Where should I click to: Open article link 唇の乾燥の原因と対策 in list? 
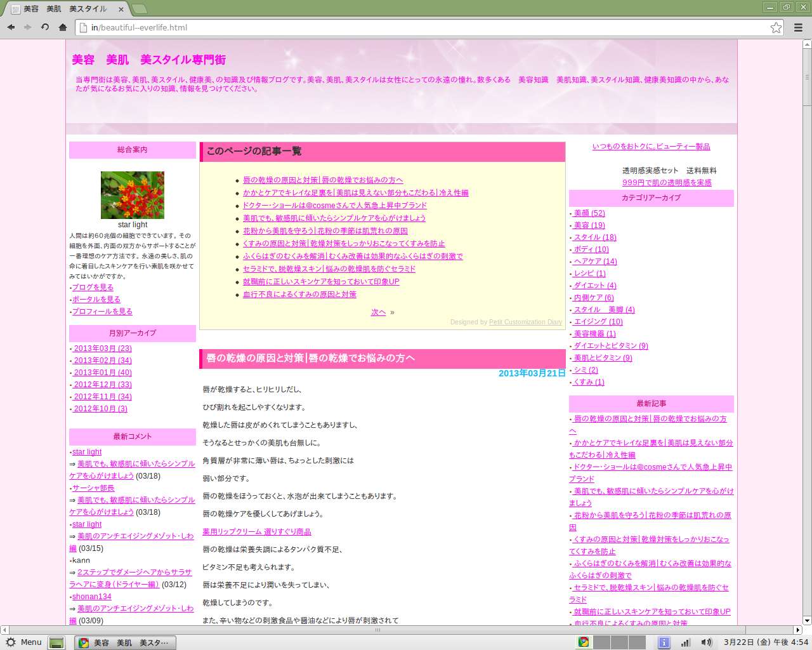[x=323, y=180]
